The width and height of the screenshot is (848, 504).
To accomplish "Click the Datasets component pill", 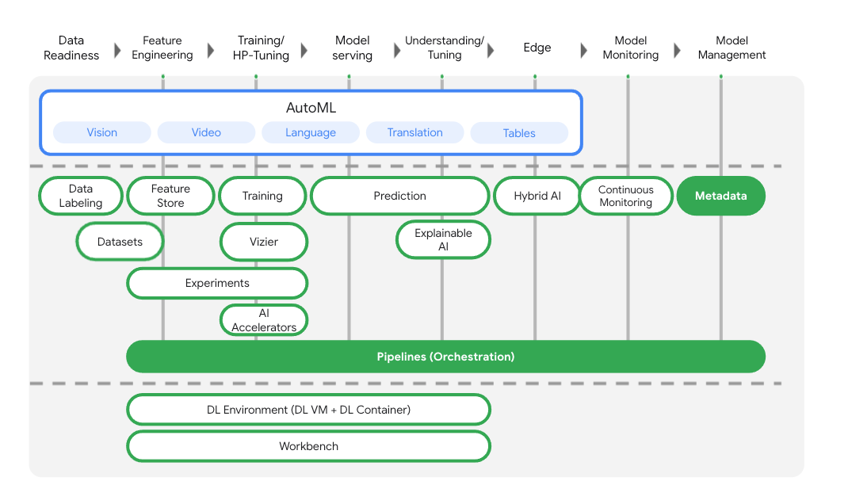I will pos(120,242).
